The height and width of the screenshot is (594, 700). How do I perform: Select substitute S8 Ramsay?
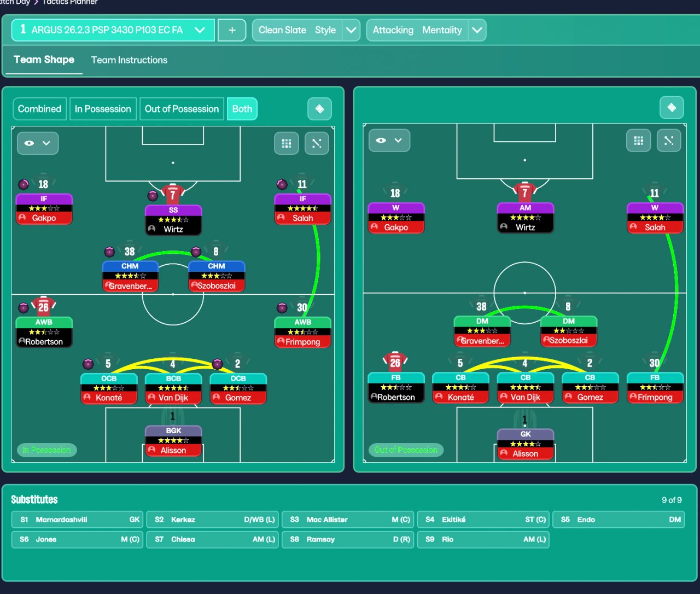pyautogui.click(x=348, y=539)
